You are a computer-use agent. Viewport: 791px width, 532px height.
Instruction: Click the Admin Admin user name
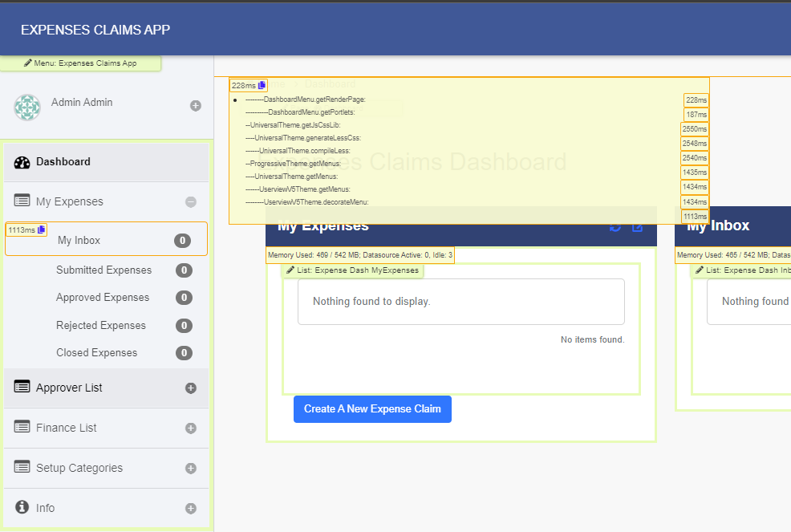[82, 102]
